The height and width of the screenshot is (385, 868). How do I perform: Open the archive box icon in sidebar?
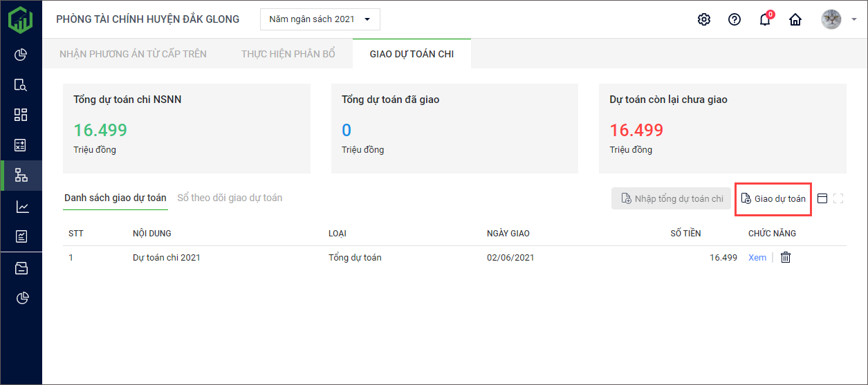[x=21, y=268]
